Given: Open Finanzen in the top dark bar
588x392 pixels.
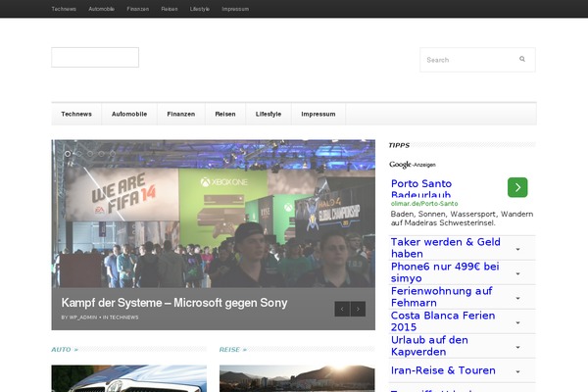Looking at the screenshot, I should coord(137,9).
